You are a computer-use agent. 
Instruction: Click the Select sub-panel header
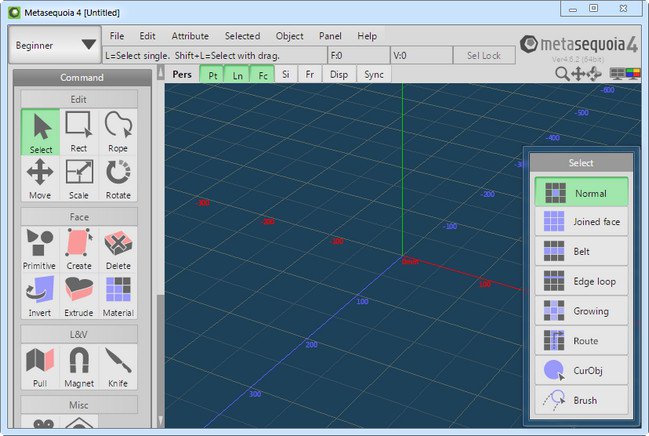coord(581,163)
